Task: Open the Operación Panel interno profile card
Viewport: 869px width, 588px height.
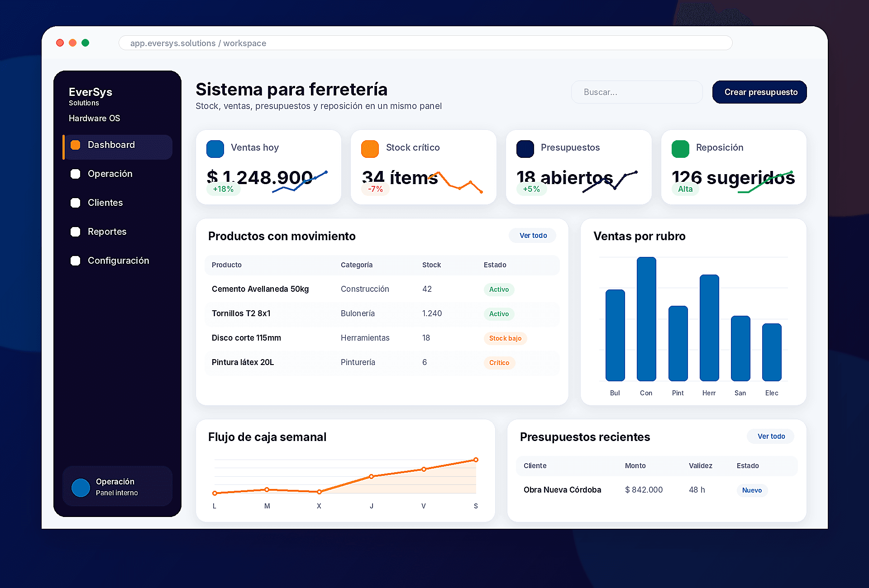Action: (x=118, y=486)
